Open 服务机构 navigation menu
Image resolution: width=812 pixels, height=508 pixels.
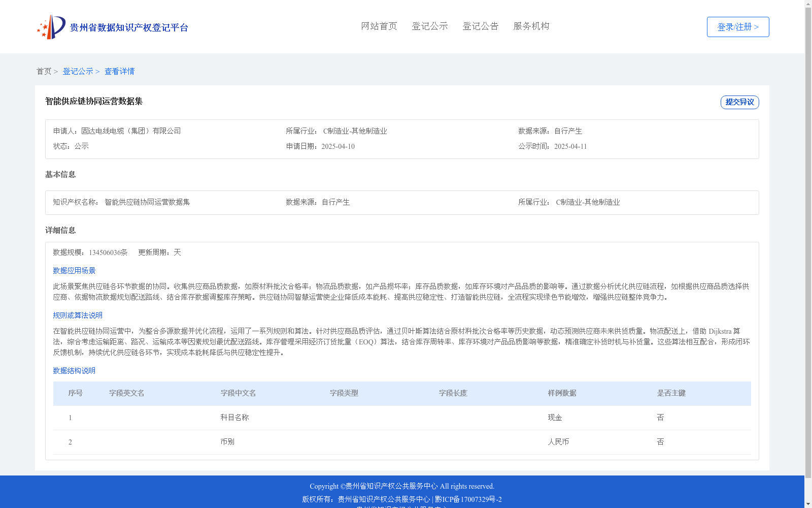(x=531, y=26)
